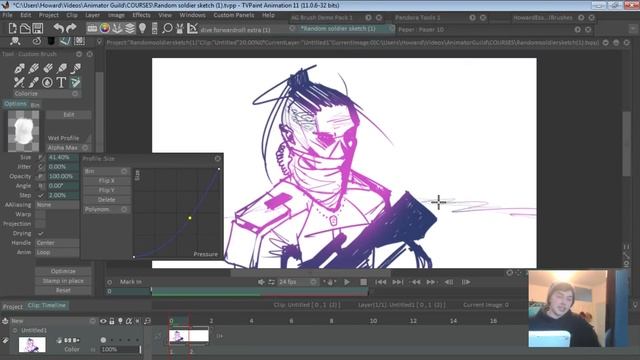Image resolution: width=640 pixels, height=360 pixels.
Task: Open the Layer menu
Action: click(92, 15)
